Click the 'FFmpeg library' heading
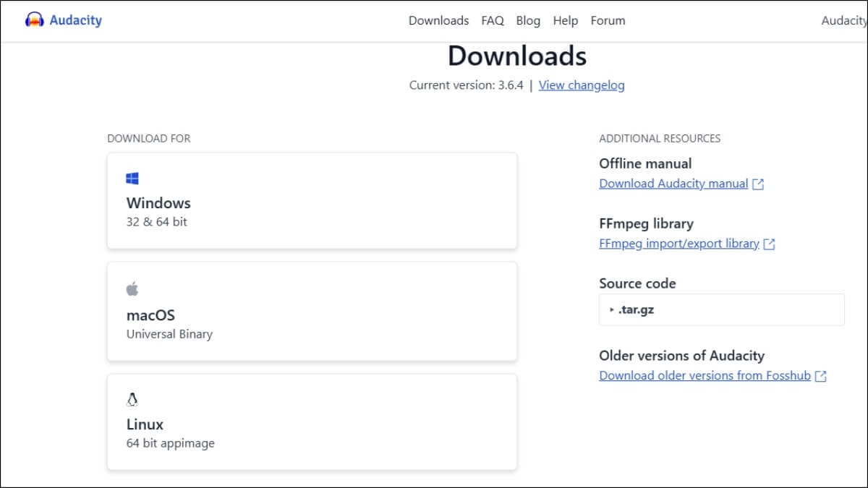The width and height of the screenshot is (868, 488). (646, 223)
